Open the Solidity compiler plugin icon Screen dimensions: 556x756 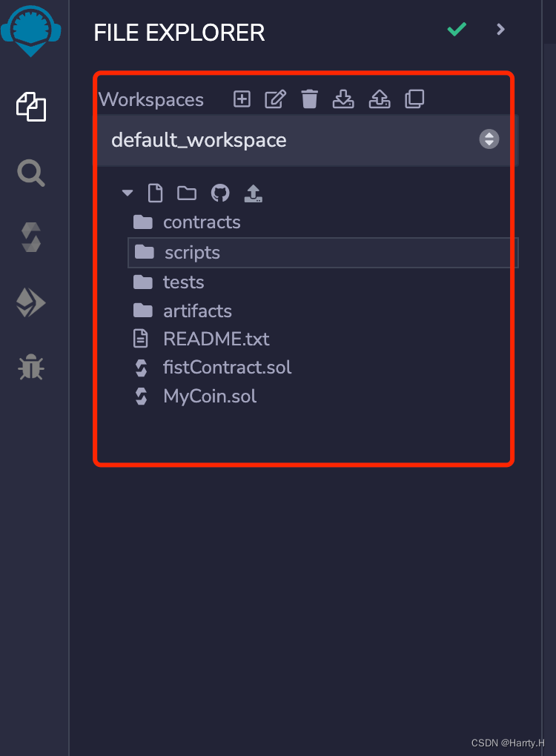coord(31,237)
